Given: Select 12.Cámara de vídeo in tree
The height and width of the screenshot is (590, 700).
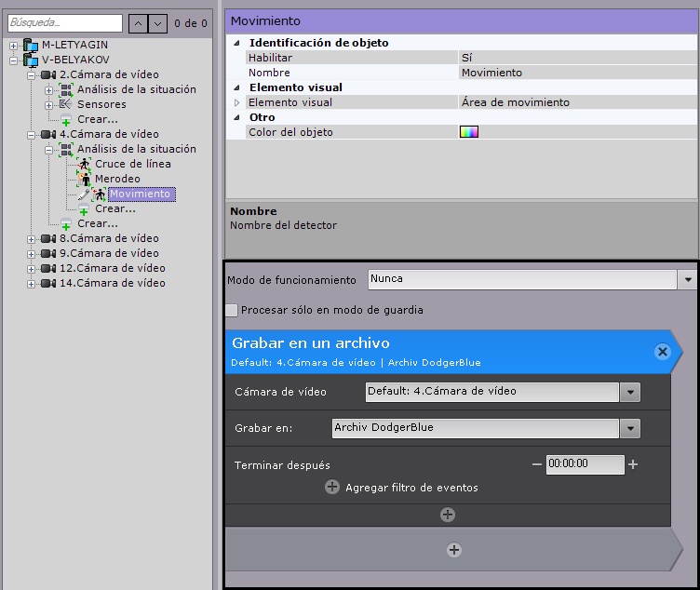Looking at the screenshot, I should 112,268.
